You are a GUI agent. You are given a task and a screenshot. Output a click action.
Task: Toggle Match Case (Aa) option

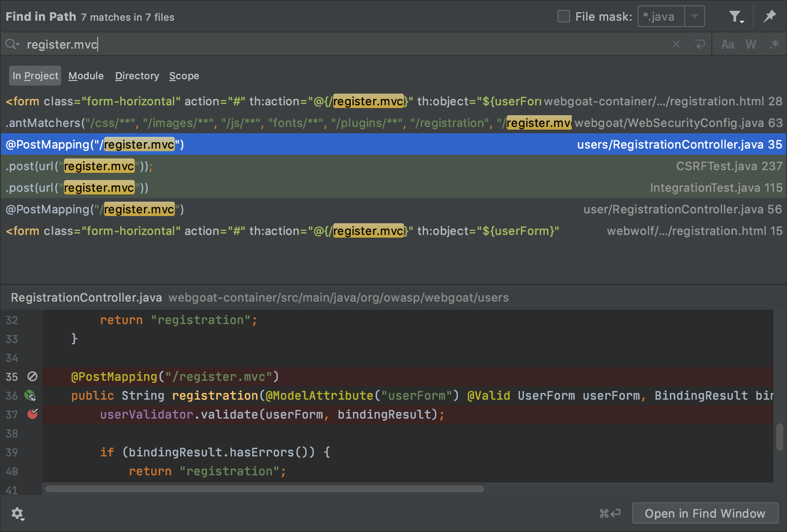[727, 44]
